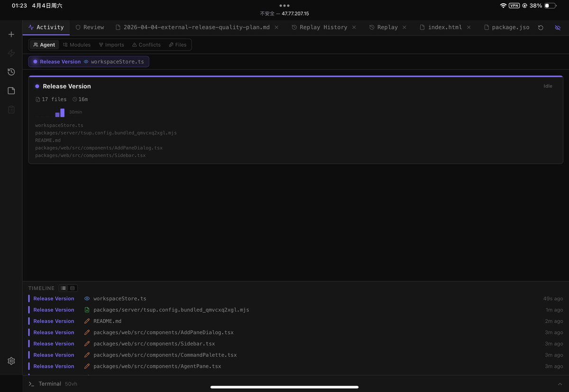569x392 pixels.
Task: Open settings gear in sidebar
Action: point(11,361)
